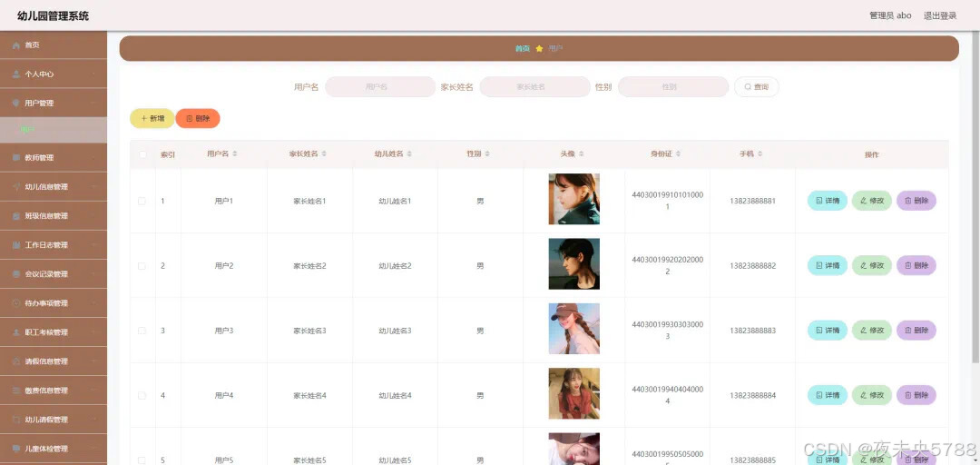This screenshot has height=465, width=980.
Task: Click the 查询 search button
Action: [756, 87]
